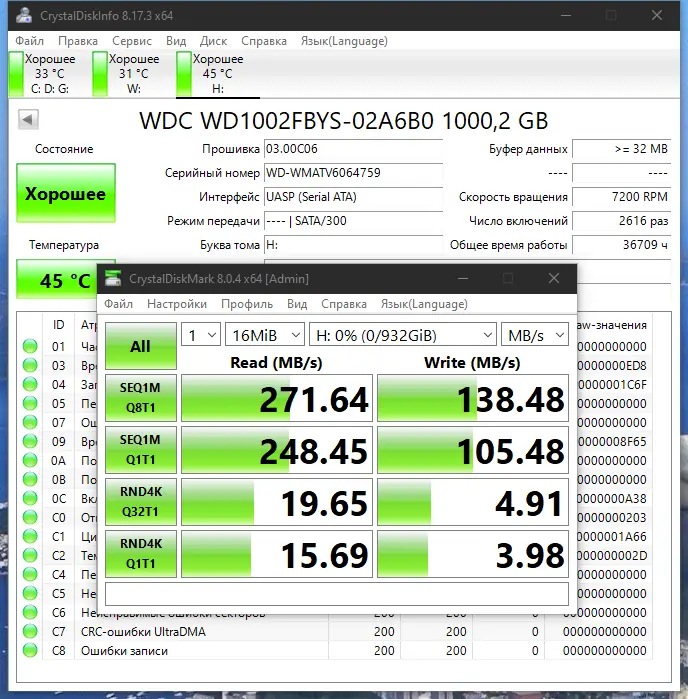This screenshot has width=688, height=699.
Task: Open CrystalDiskInfo Вид menu
Action: [176, 41]
